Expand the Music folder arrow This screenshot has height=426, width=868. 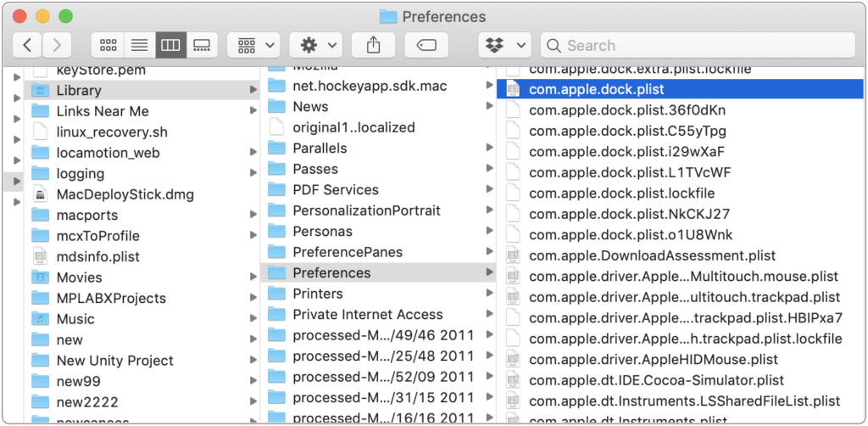(253, 318)
